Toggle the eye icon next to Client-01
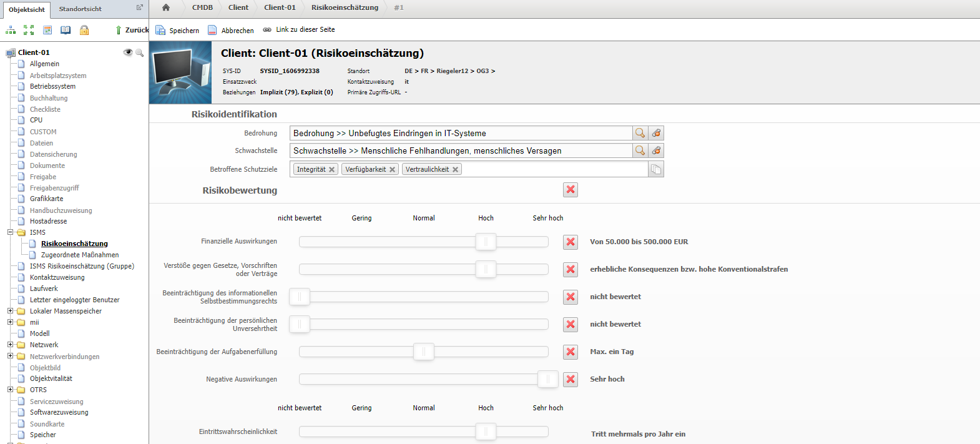Screen dimensions: 980x444 [x=128, y=52]
